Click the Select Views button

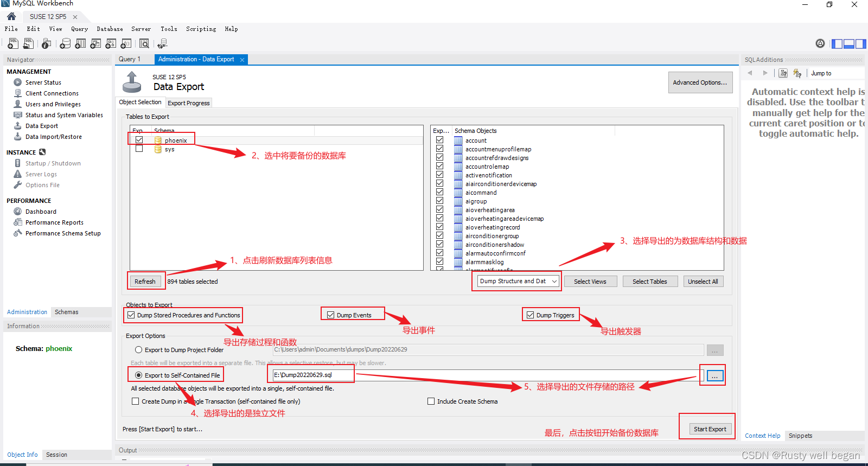pos(590,282)
